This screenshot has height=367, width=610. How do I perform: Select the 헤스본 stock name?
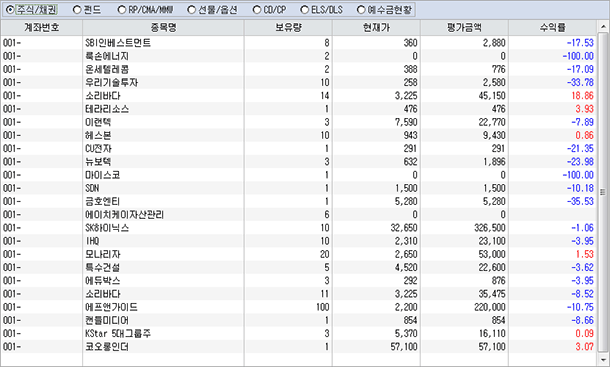tap(98, 135)
